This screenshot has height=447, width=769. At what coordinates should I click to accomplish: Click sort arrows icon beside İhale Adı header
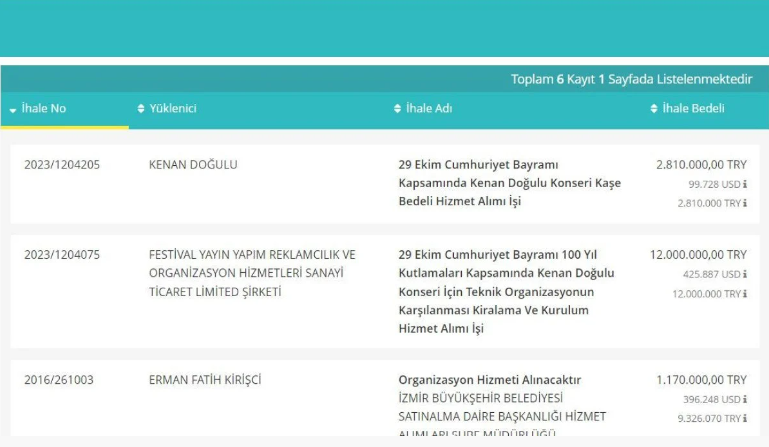[398, 109]
